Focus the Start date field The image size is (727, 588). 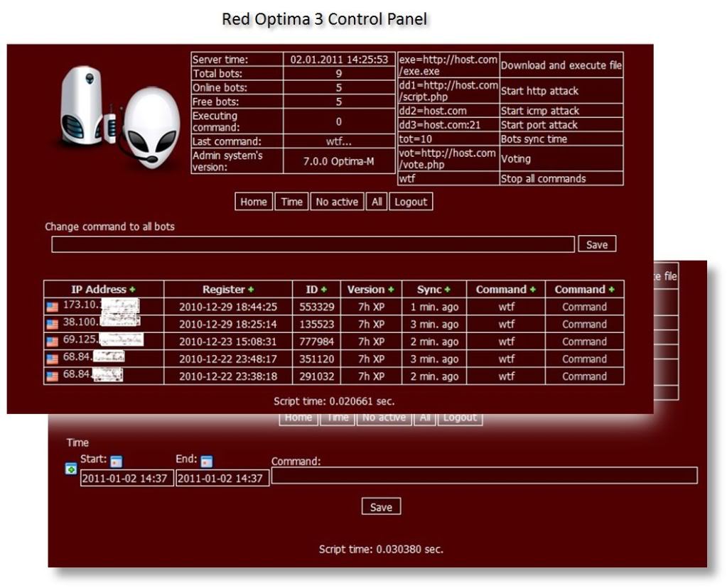click(127, 478)
